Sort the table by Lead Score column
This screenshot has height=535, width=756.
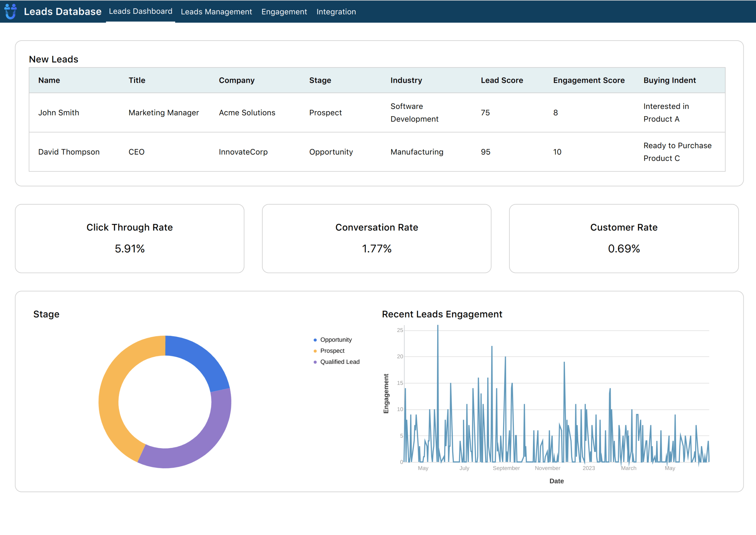tap(502, 80)
